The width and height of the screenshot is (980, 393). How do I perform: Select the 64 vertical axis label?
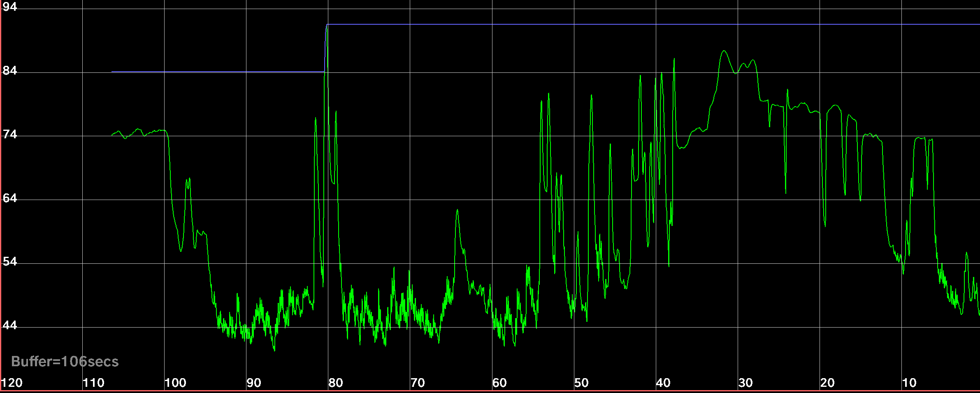(x=10, y=198)
